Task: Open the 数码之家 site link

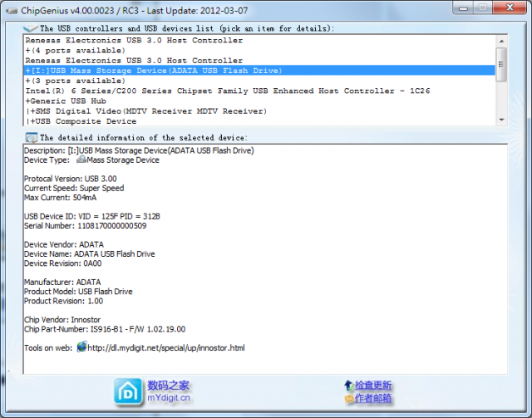Action: point(168,386)
